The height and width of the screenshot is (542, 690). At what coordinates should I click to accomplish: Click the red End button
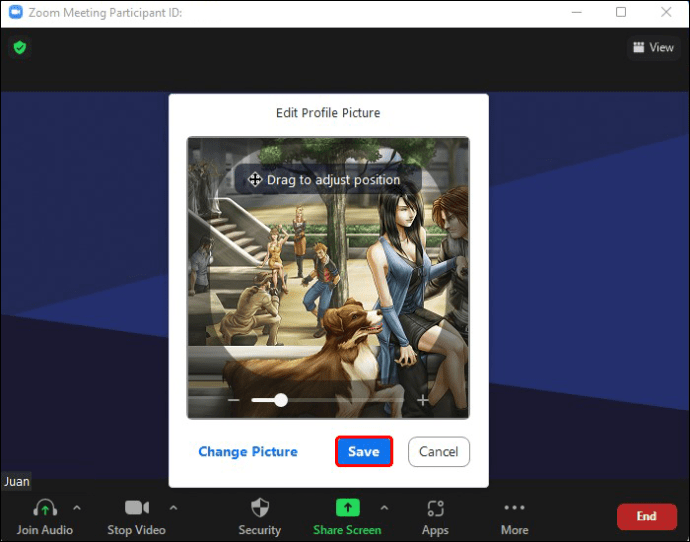pos(646,516)
